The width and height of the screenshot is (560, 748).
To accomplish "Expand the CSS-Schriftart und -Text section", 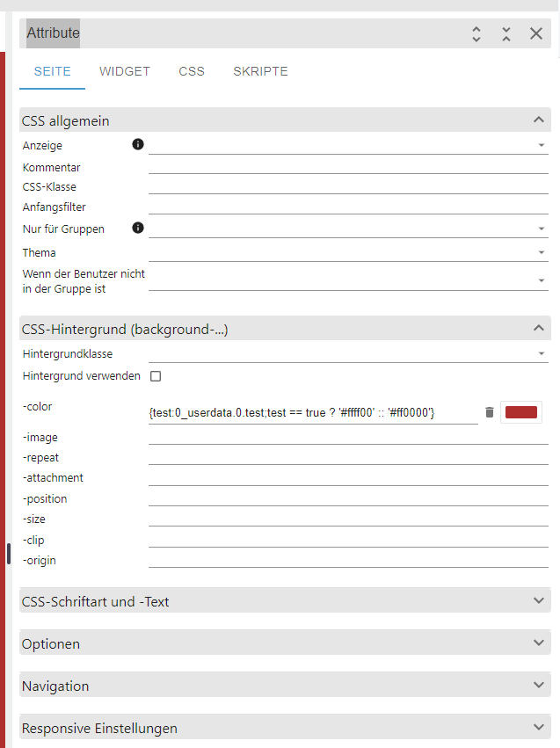I will 538,601.
